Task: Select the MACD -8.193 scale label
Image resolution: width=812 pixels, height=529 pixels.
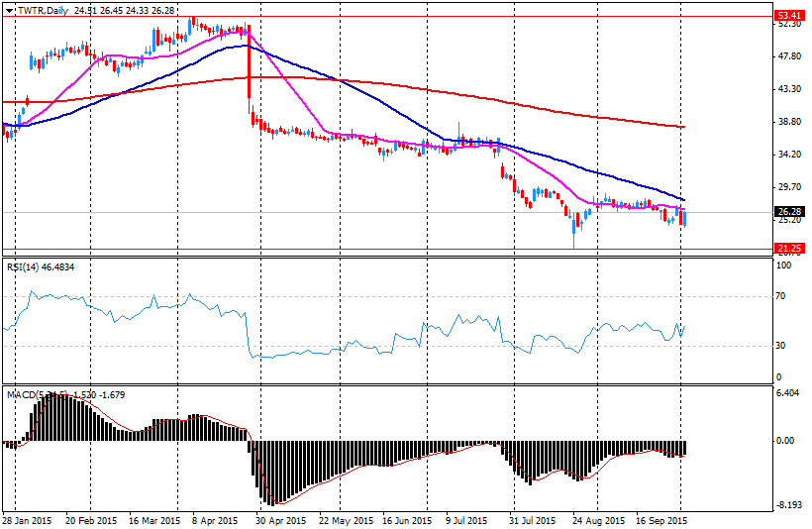Action: coord(788,504)
